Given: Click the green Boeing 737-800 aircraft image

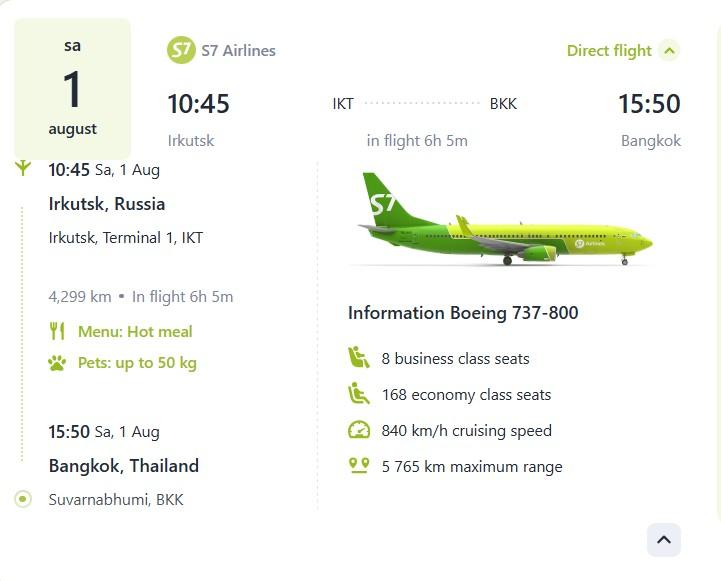Looking at the screenshot, I should coord(505,219).
